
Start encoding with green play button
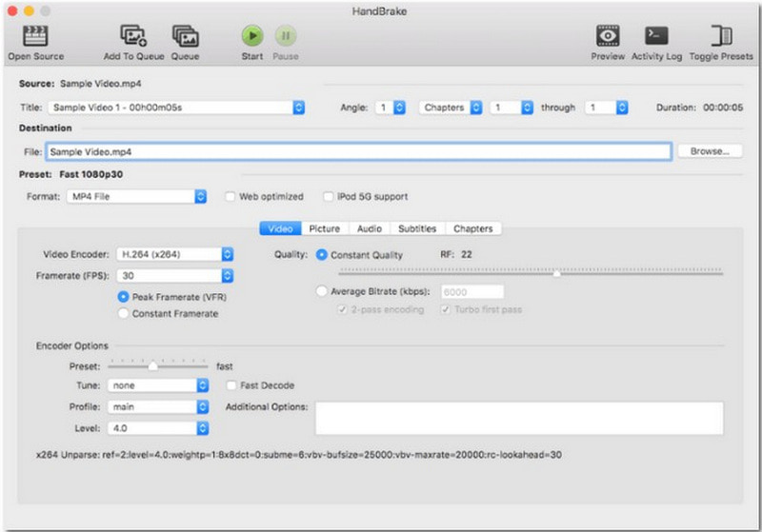(x=252, y=35)
